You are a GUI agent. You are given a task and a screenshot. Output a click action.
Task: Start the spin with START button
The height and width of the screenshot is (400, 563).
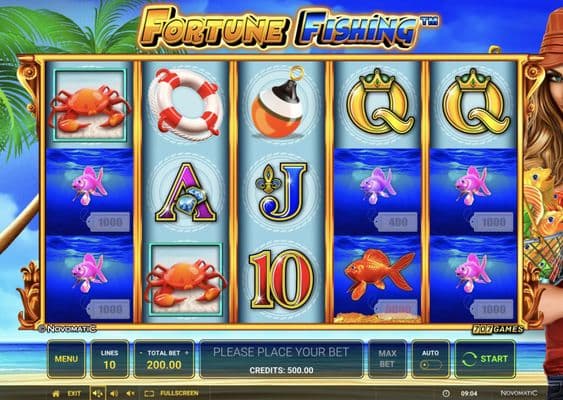pos(485,359)
